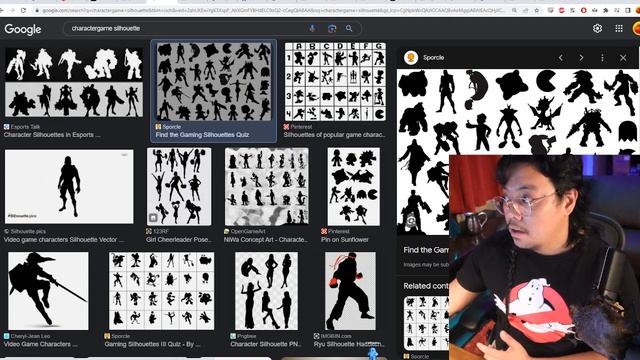Screen dimensions: 640x360
Task: Click 'Character Silhouettes in Esports' title link
Action: pyautogui.click(x=52, y=135)
